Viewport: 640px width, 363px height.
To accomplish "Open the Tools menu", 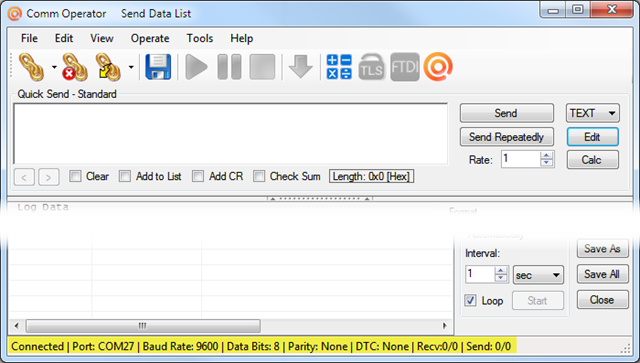I will click(200, 38).
